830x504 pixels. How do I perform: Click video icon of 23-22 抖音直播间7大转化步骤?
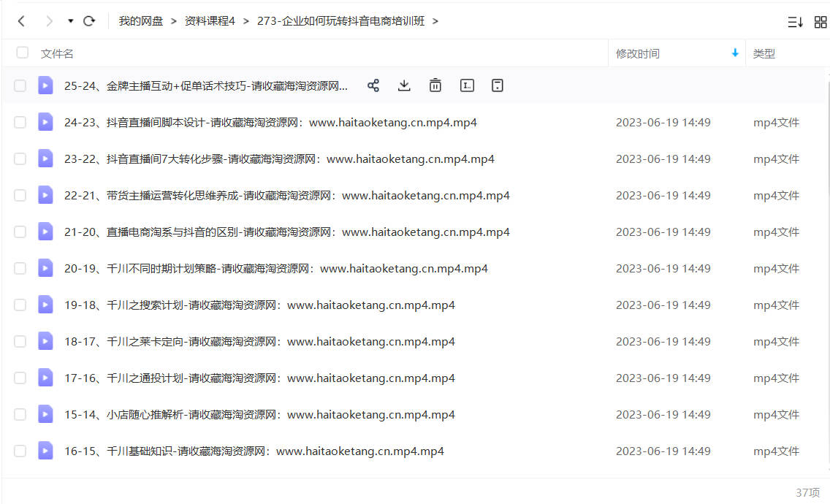(45, 159)
